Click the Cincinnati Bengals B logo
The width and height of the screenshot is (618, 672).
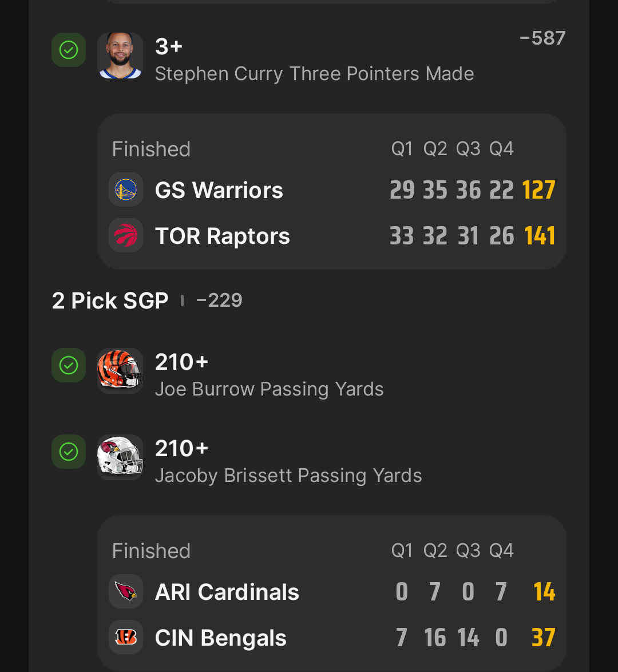tap(125, 637)
